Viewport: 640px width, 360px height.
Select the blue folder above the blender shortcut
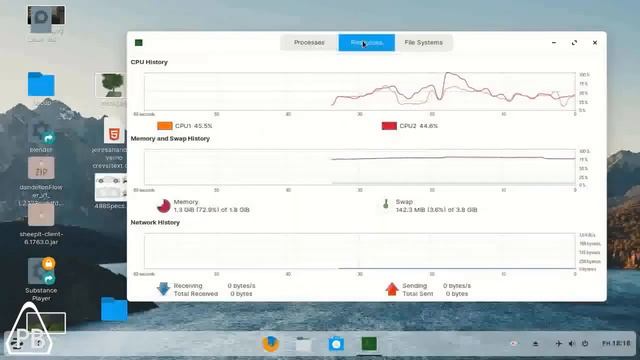pos(41,84)
